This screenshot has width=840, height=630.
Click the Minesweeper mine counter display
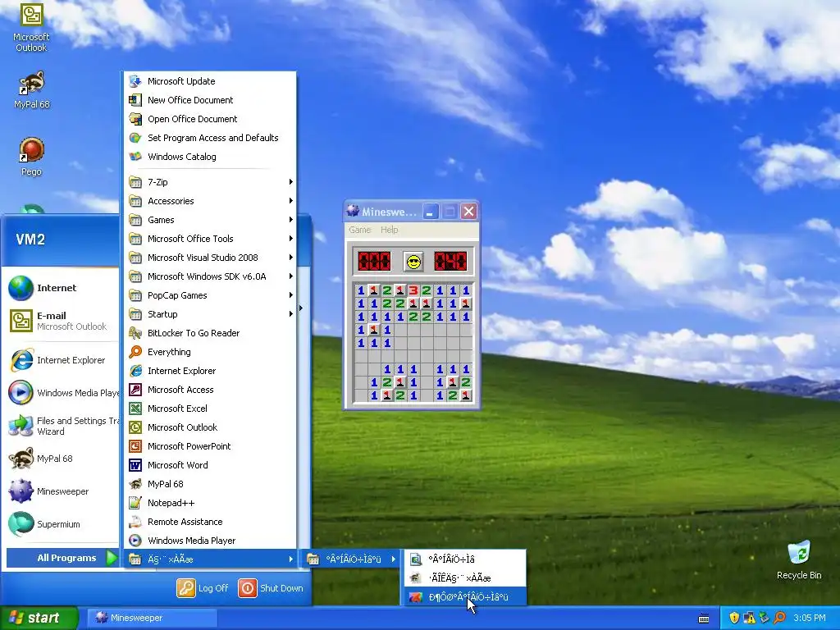point(374,262)
